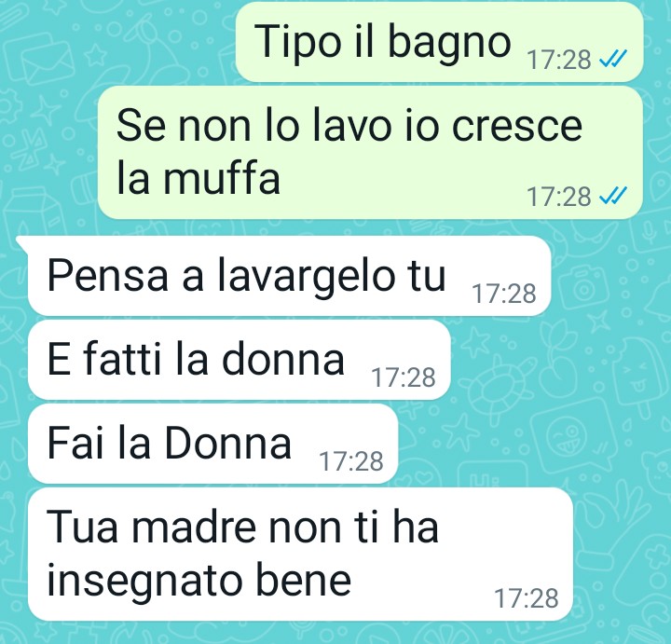Select the "Se non lo lavo io cresce" message
671x644 pixels.
(371, 153)
